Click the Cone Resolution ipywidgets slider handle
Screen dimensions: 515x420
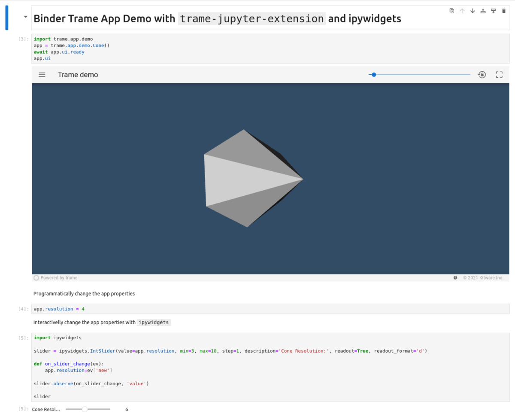click(x=85, y=409)
